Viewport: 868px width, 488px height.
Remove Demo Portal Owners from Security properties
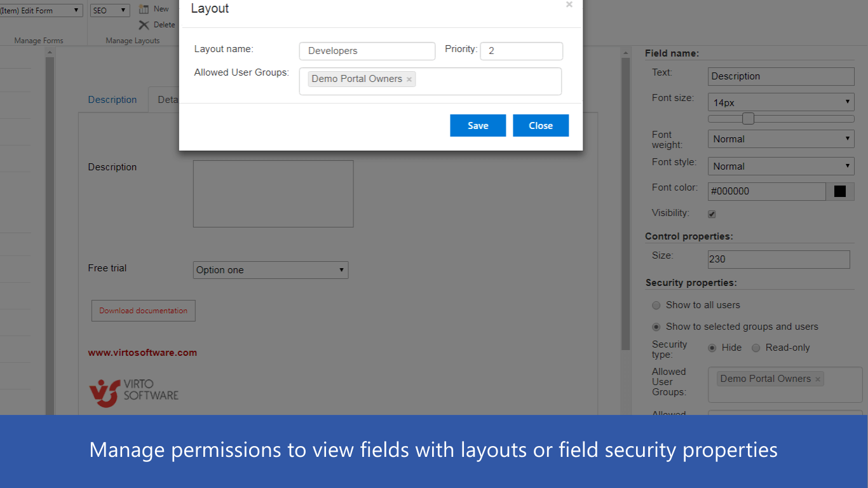pyautogui.click(x=818, y=379)
